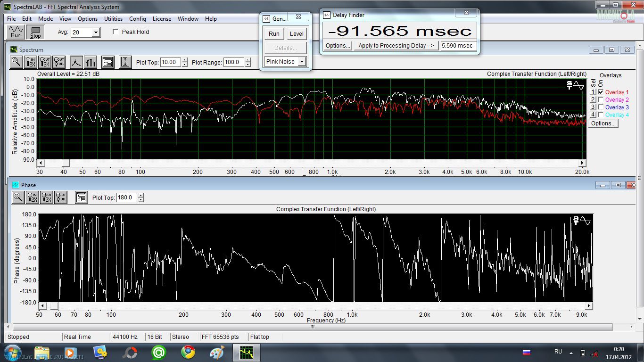Image resolution: width=644 pixels, height=362 pixels.
Task: Click Level in the Generator window
Action: pos(297,33)
